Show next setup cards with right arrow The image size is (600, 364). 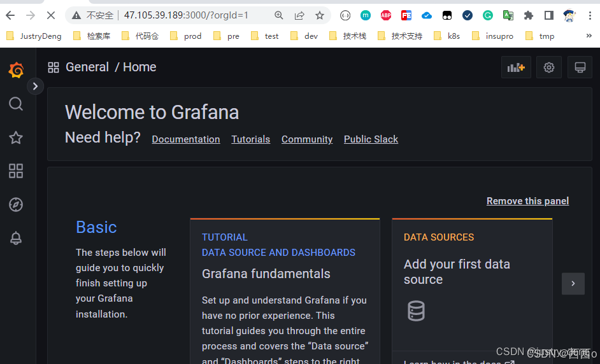point(573,283)
